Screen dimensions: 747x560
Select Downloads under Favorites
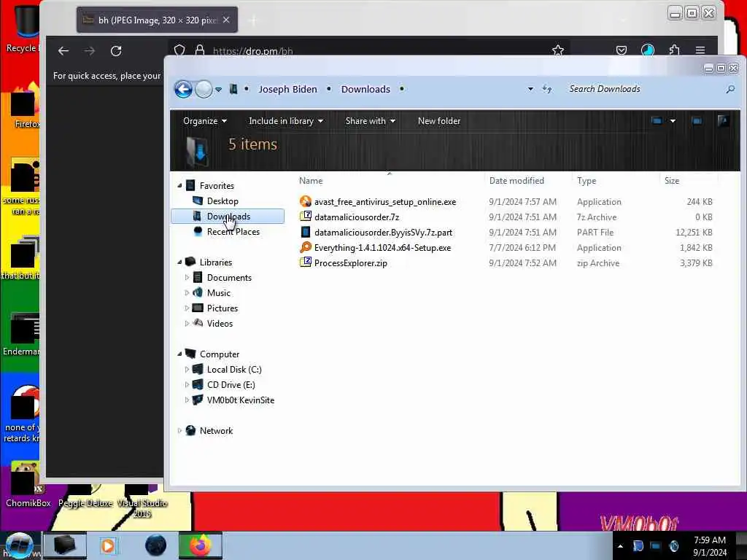click(x=228, y=216)
